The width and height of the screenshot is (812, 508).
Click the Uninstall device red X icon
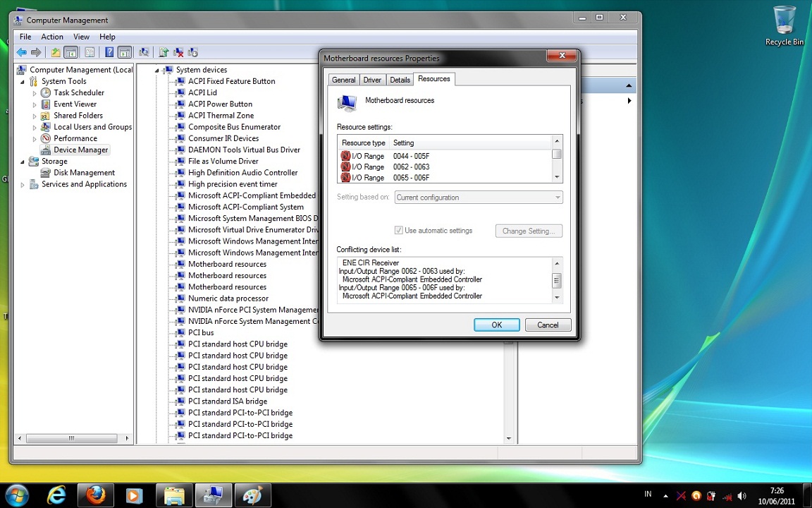178,52
